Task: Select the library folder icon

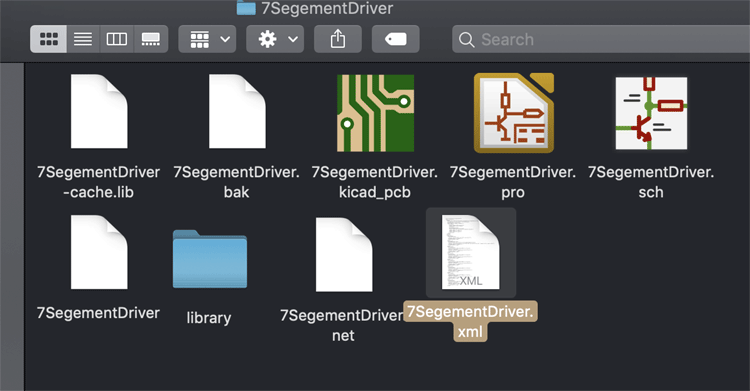Action: pos(210,259)
